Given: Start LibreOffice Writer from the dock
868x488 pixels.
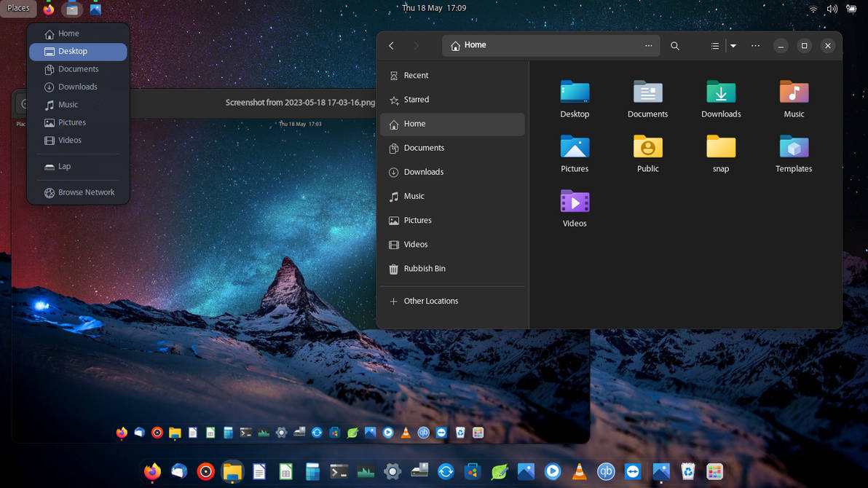Looking at the screenshot, I should (259, 471).
